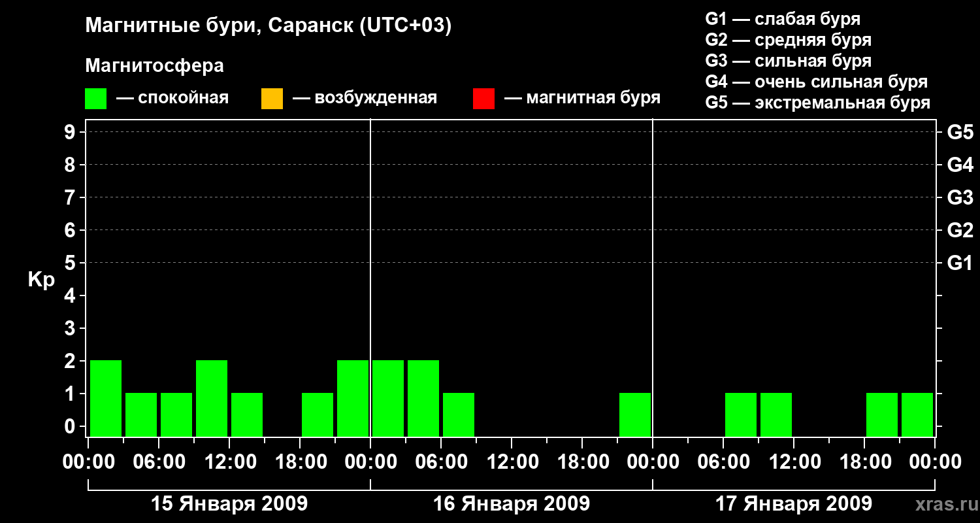The image size is (980, 523).
Task: Click the Kp axis value '3'
Action: 71,328
